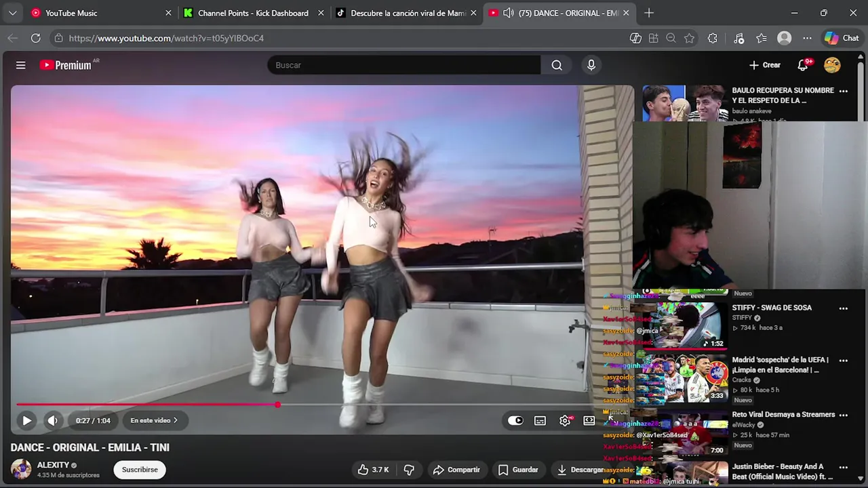
Task: Open BAULO RECUPERA SU NOMBRE video title
Action: (x=783, y=95)
